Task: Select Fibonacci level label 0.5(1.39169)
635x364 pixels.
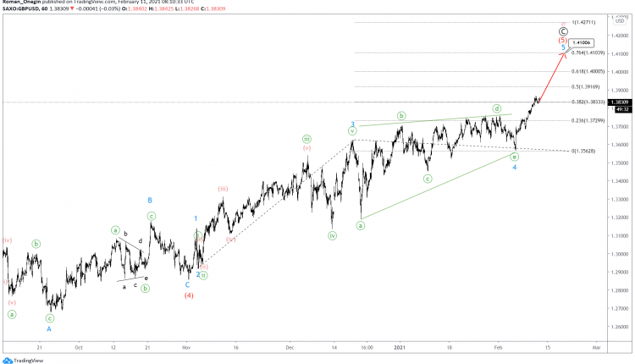Action: [x=586, y=86]
